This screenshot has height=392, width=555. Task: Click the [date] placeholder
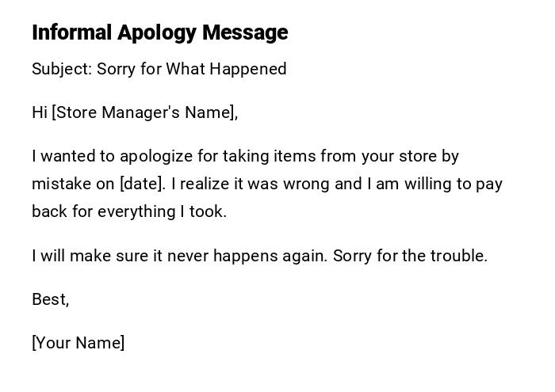click(143, 184)
